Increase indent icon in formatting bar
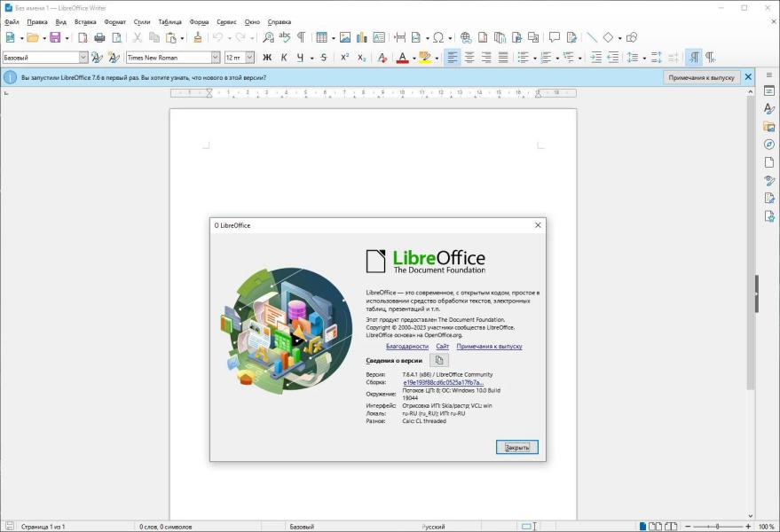 (x=596, y=58)
